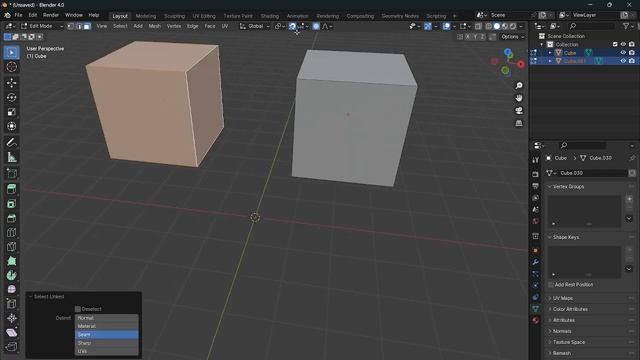The width and height of the screenshot is (640, 360).
Task: Select the Spin tool
Action: click(x=11, y=275)
